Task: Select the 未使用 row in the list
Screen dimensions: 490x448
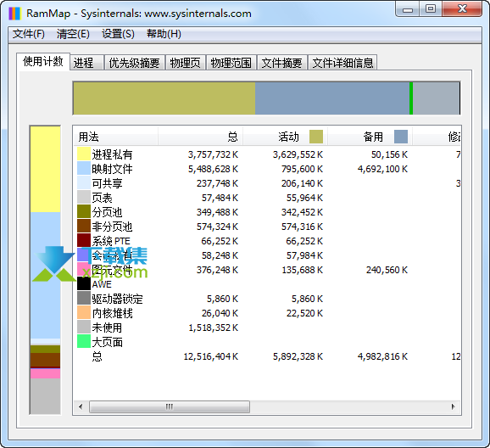Action: (x=267, y=328)
